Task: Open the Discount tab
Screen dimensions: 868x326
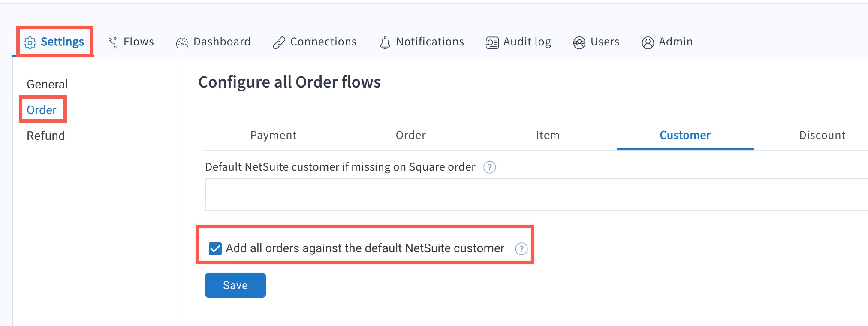Action: [x=822, y=135]
